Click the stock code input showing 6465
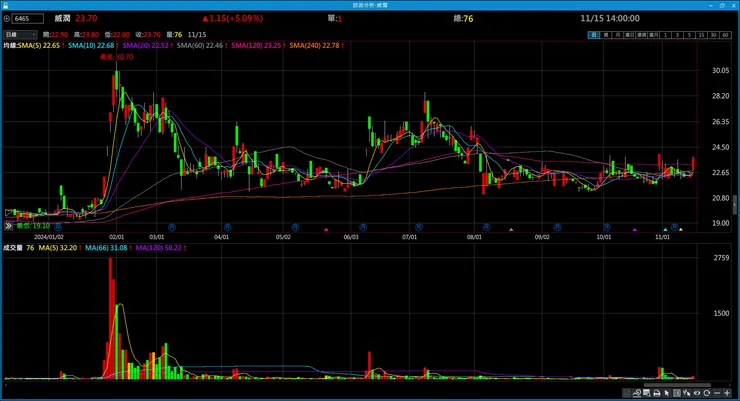 [x=28, y=19]
